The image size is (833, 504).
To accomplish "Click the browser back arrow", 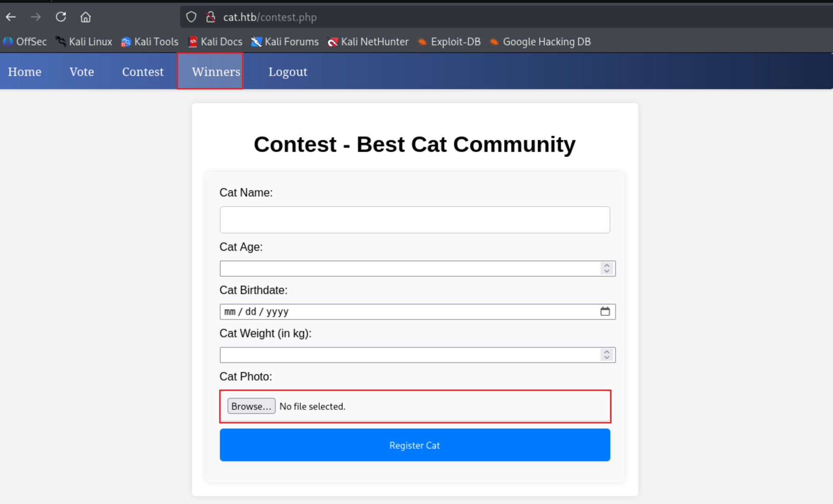I will (11, 17).
